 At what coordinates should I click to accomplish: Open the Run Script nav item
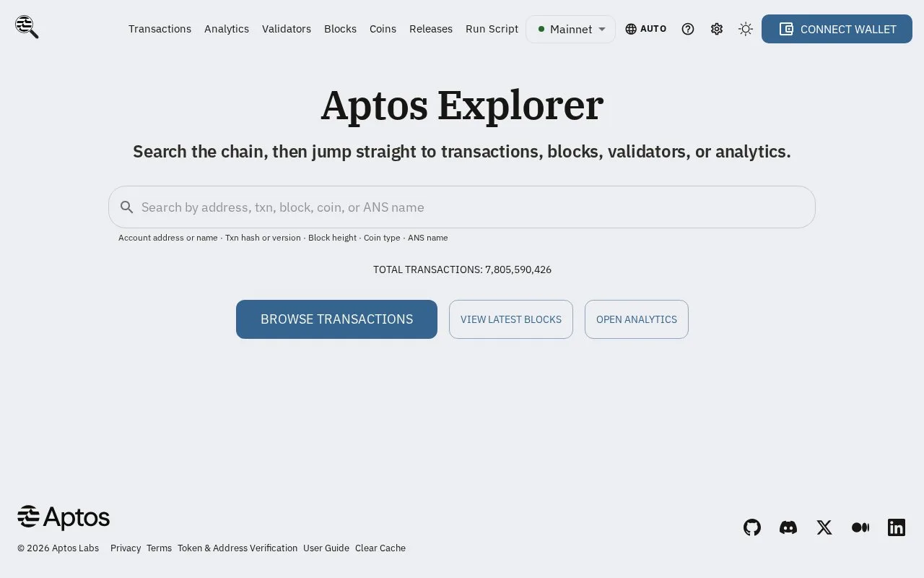pos(492,29)
